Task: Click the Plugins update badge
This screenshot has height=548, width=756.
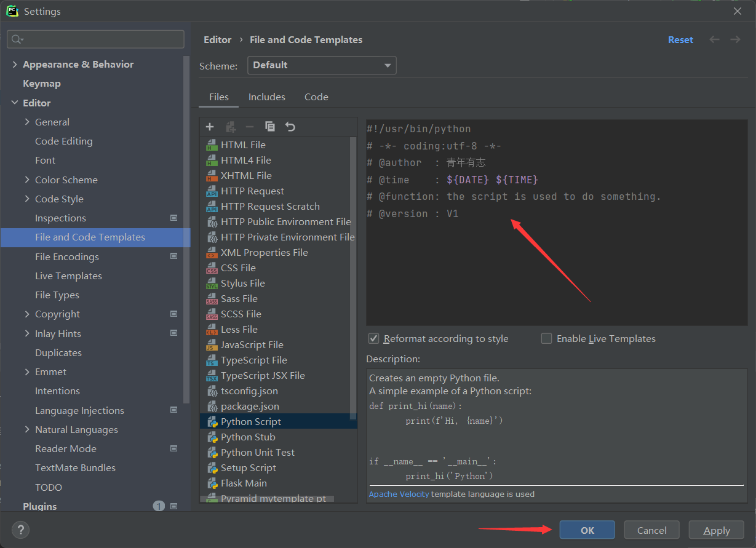Action: (x=159, y=506)
